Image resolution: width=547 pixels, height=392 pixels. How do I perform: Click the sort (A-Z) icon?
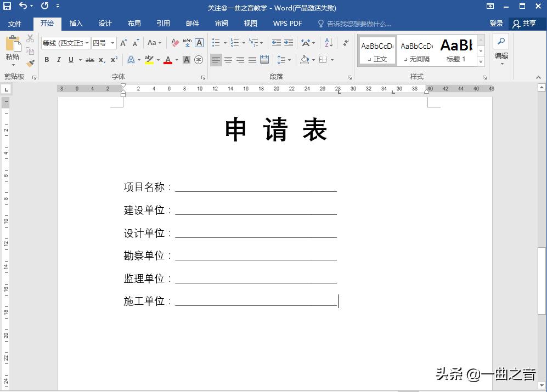coord(328,43)
